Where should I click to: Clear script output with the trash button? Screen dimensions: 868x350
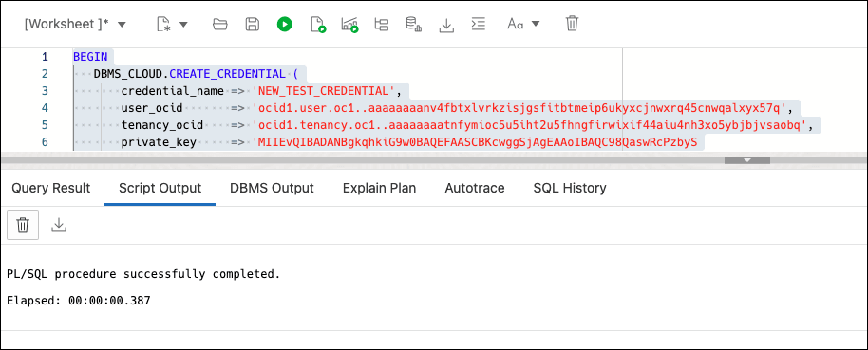click(23, 225)
